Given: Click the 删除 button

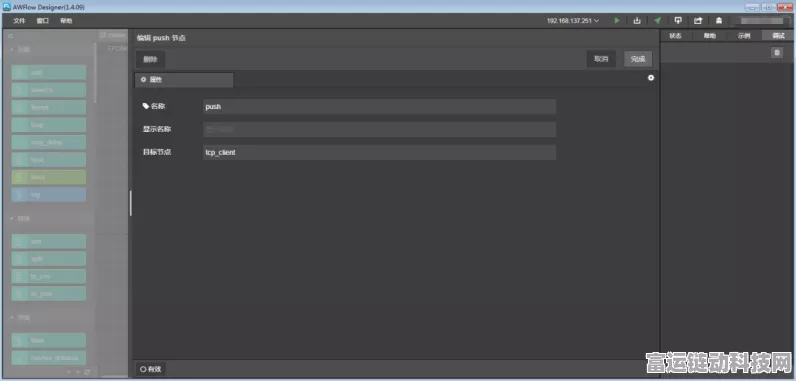Looking at the screenshot, I should tap(150, 59).
